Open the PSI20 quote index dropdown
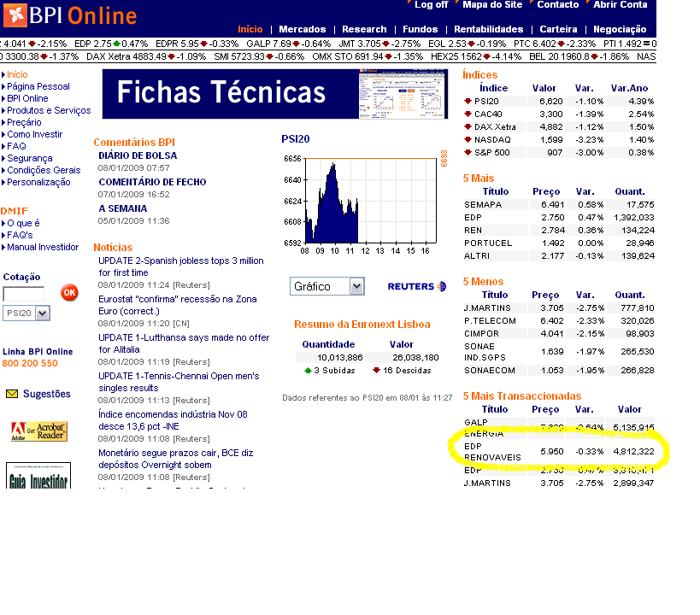Screen dimensions: 700x615 click(x=26, y=313)
